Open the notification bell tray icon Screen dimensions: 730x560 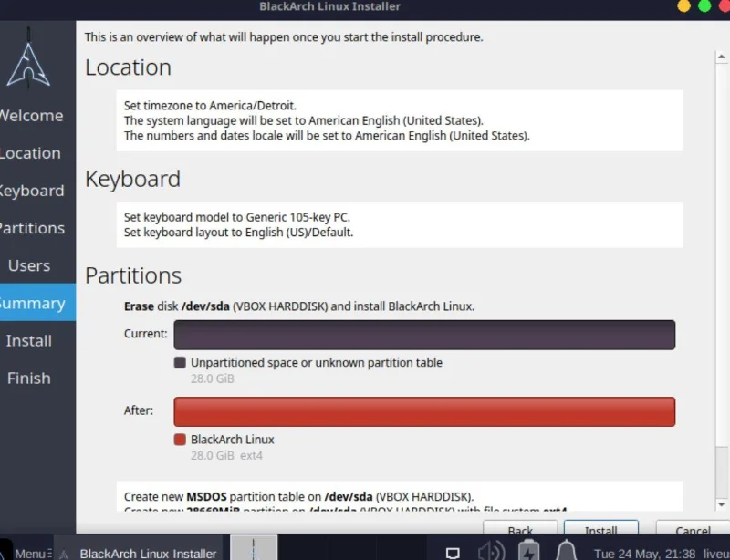[566, 550]
